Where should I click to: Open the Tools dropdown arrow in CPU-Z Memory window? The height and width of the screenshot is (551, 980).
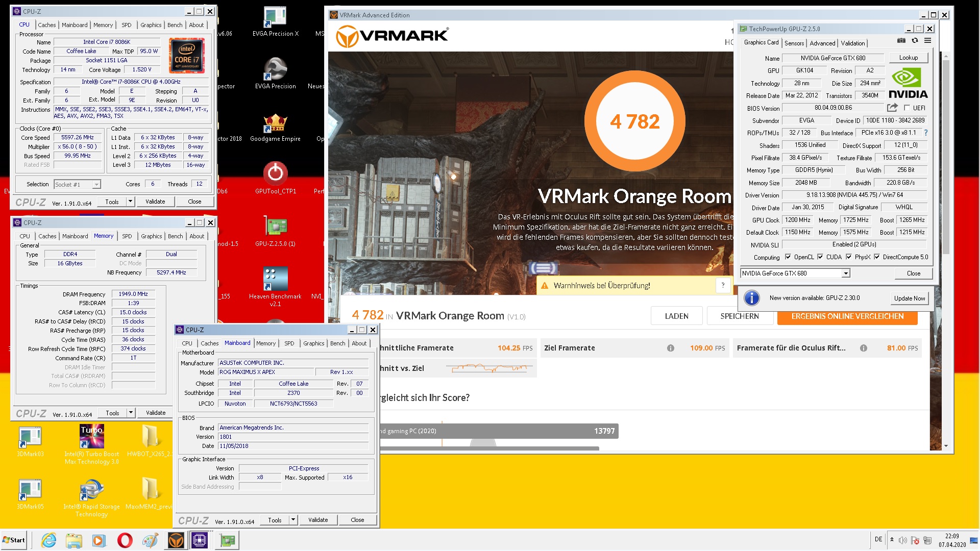(131, 413)
